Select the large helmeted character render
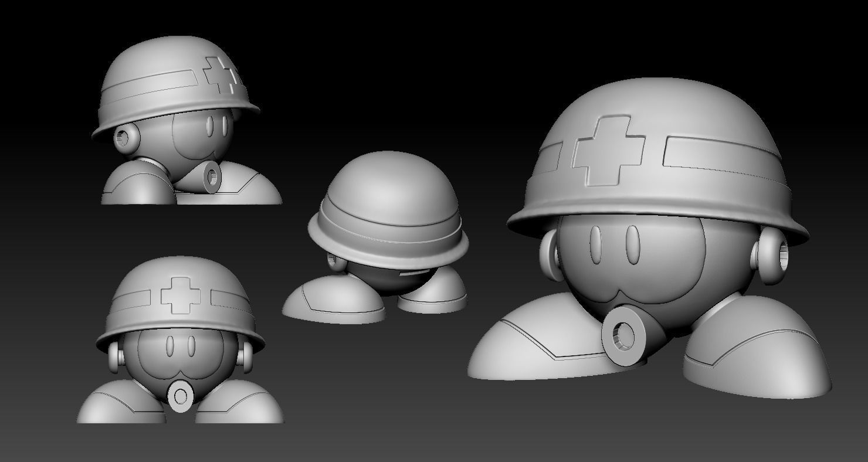 [650, 237]
